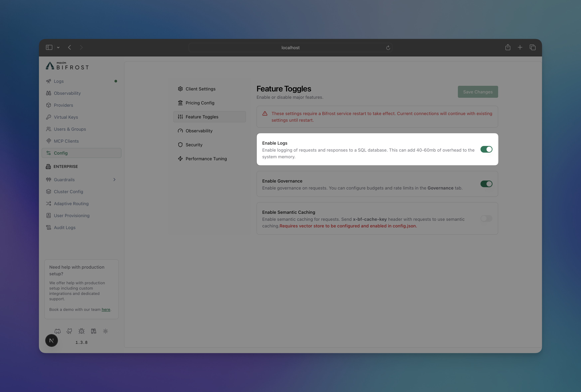Visit the GitHub repository icon
The width and height of the screenshot is (581, 392).
(x=69, y=331)
